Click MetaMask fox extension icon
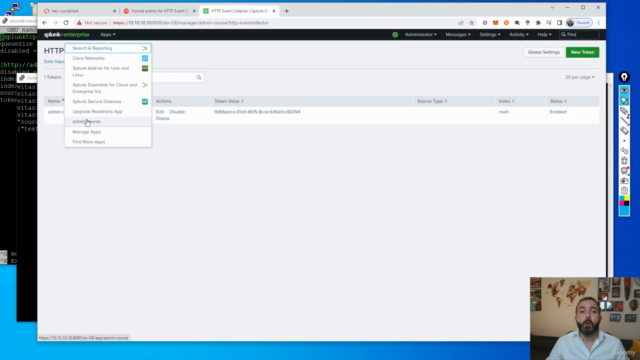 [x=496, y=23]
